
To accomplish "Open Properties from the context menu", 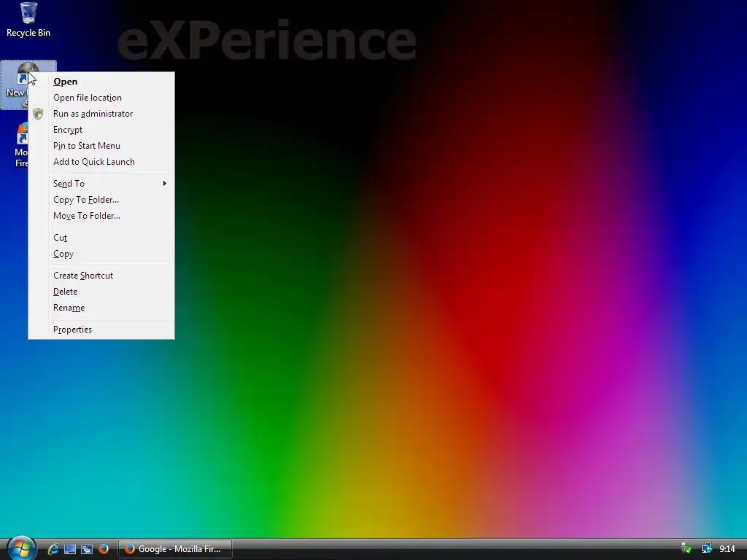I will point(101,330).
